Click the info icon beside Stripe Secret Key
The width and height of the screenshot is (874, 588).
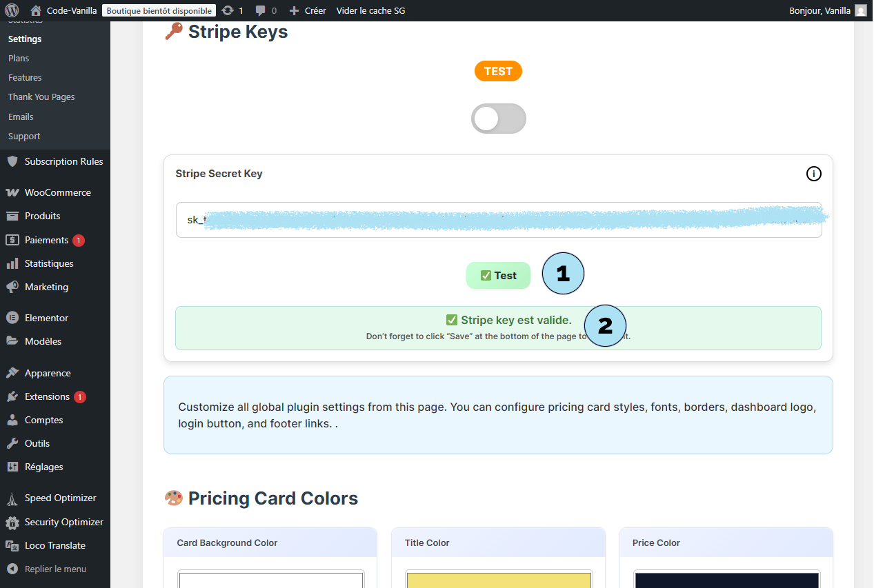(x=813, y=174)
